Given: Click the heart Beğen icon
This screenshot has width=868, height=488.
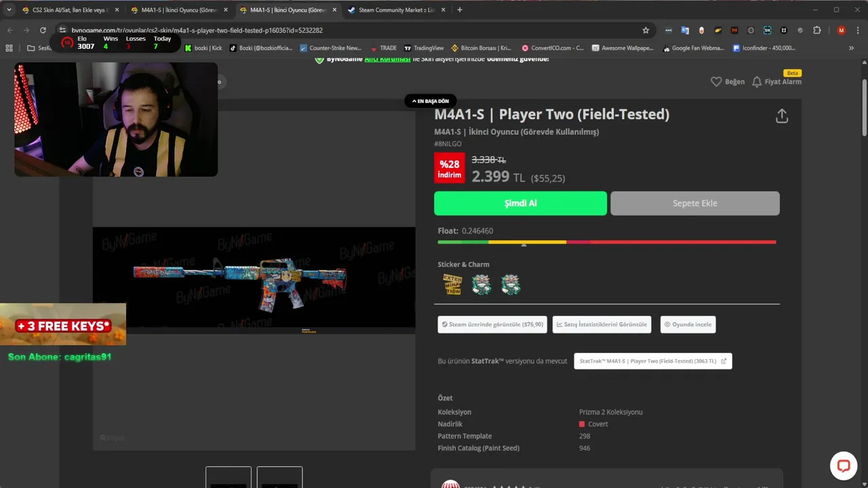Looking at the screenshot, I should [716, 81].
